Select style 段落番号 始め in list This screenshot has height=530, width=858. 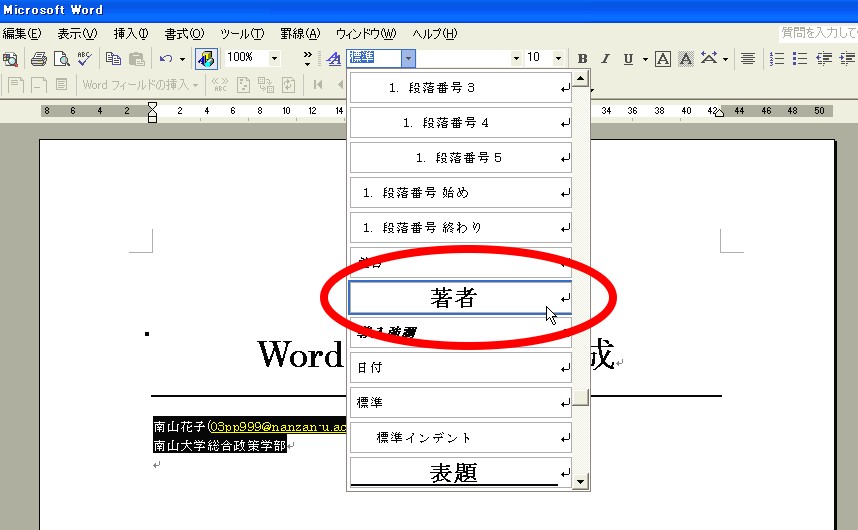pyautogui.click(x=461, y=193)
